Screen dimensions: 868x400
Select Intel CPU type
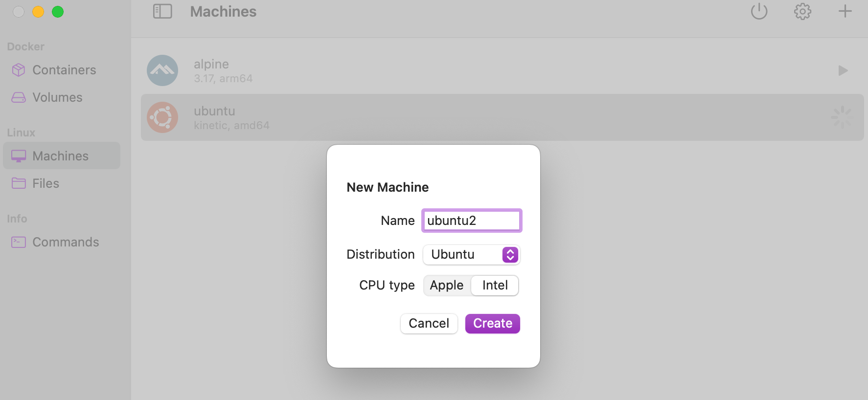(495, 285)
